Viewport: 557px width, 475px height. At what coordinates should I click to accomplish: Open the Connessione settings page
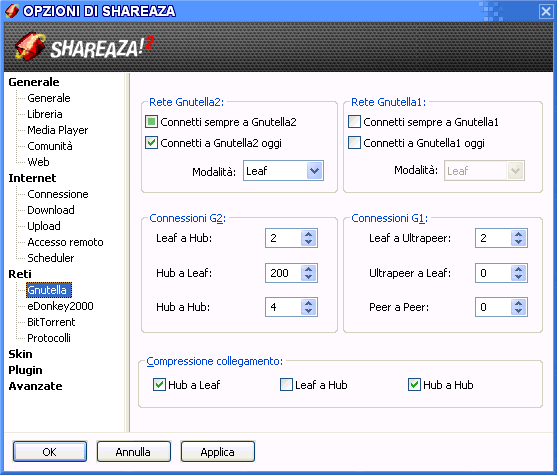click(58, 194)
